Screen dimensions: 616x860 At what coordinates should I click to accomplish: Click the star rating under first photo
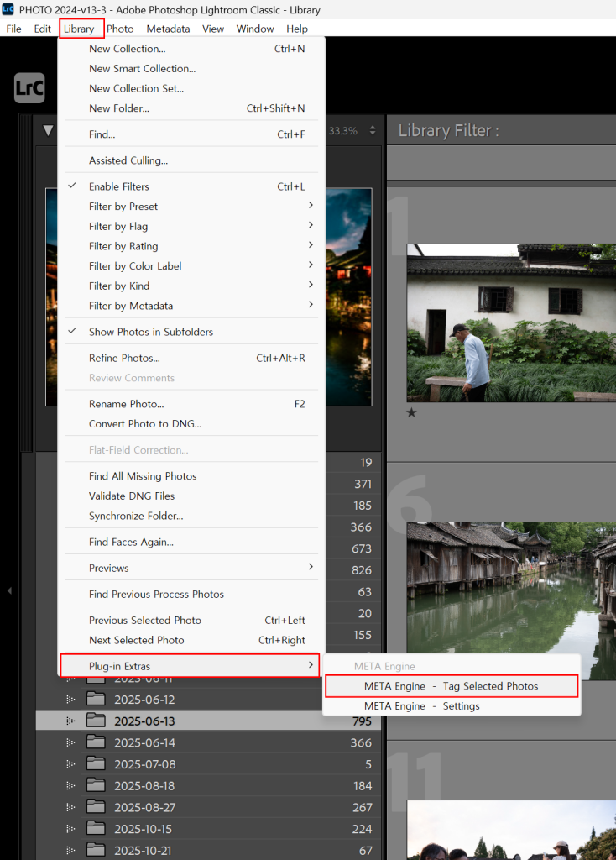pos(412,413)
